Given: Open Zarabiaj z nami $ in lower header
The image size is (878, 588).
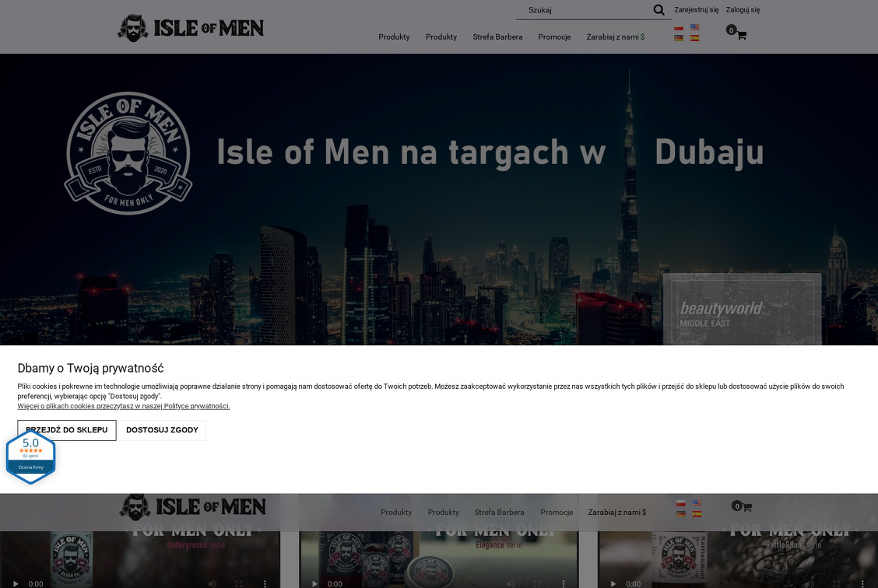Looking at the screenshot, I should (x=617, y=512).
